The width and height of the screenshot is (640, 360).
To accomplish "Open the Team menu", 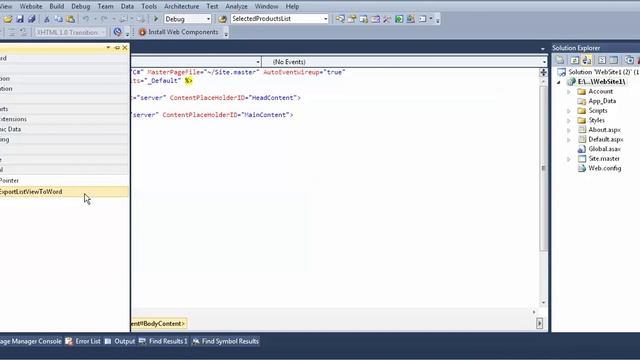I will coord(105,7).
